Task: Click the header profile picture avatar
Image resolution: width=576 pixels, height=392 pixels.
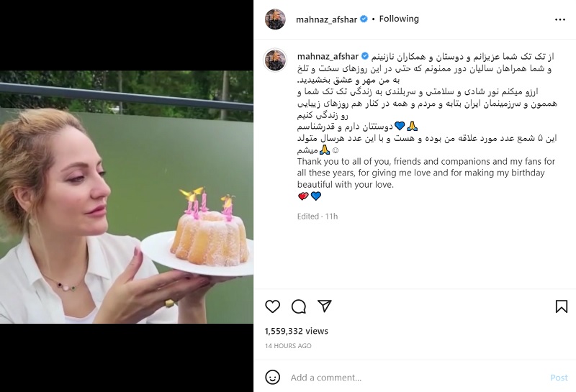Action: point(275,19)
